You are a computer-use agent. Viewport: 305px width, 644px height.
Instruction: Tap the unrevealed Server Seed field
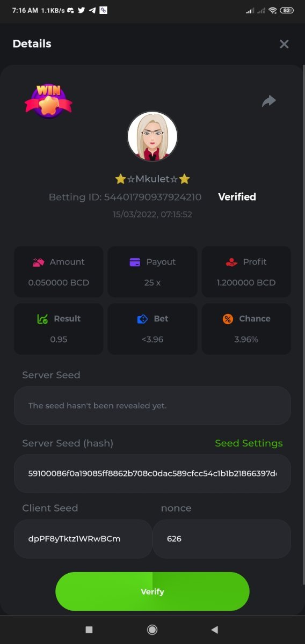(x=152, y=406)
